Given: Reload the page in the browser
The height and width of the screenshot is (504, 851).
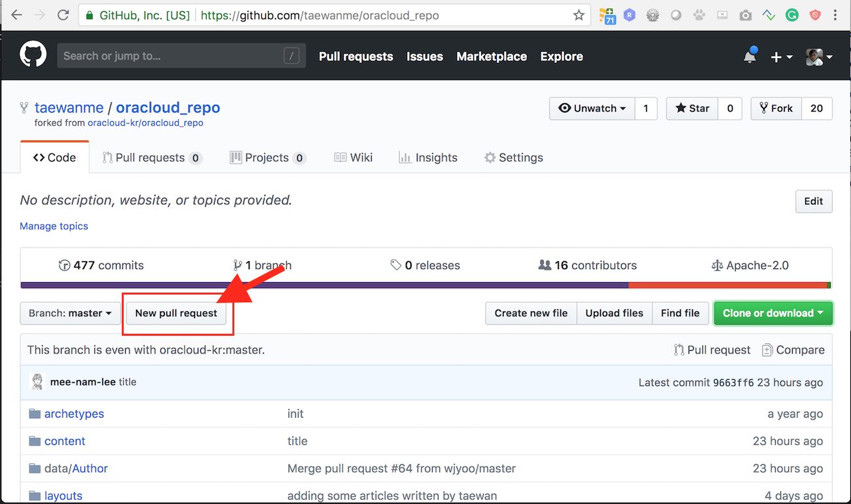Looking at the screenshot, I should pyautogui.click(x=63, y=15).
